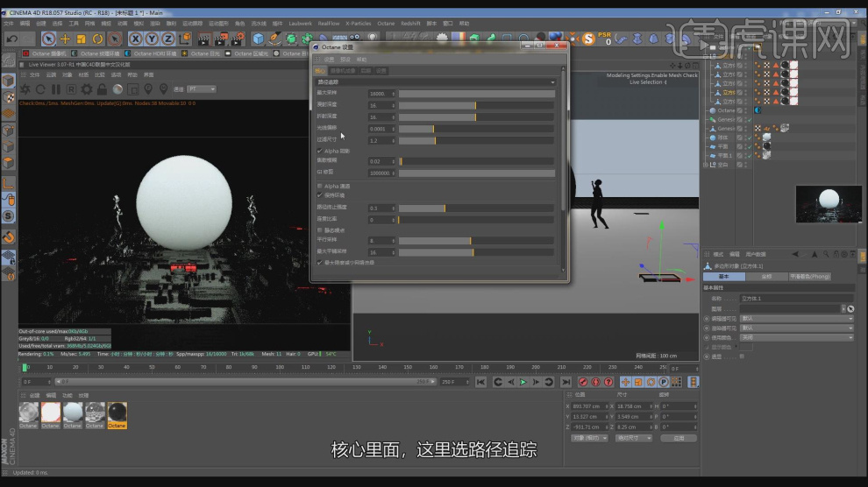Open the 绝对尺寸 coordinates dropdown
This screenshot has width=868, height=487.
[x=633, y=438]
